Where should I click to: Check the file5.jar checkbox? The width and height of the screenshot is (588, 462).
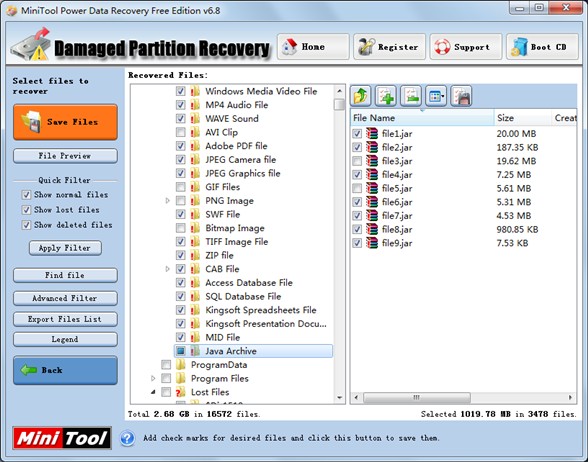coord(357,189)
